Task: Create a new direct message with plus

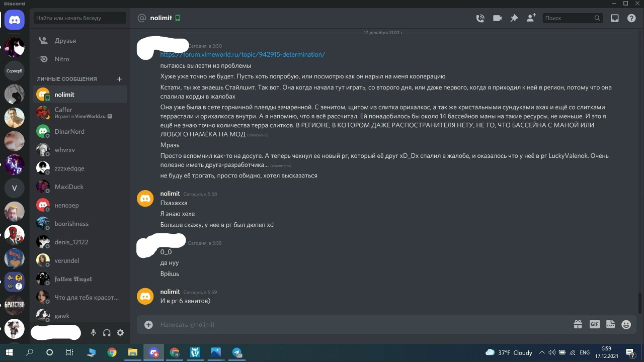Action: click(119, 79)
